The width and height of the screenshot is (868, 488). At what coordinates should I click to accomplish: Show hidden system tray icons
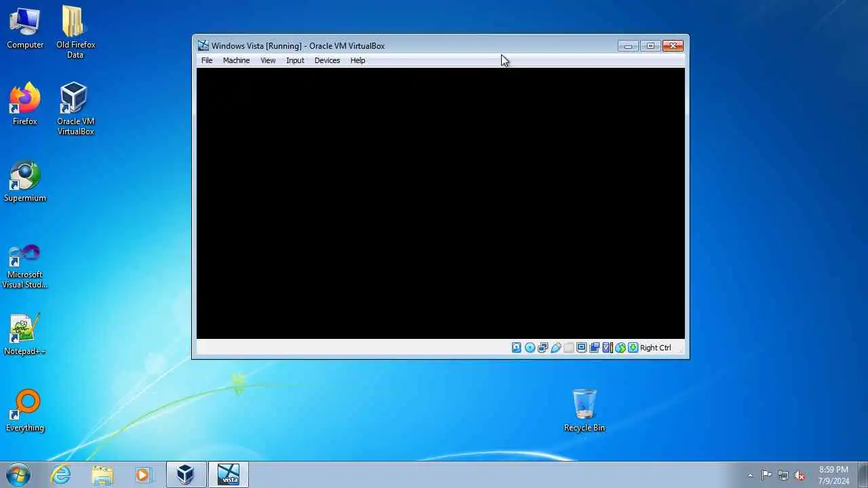click(750, 475)
